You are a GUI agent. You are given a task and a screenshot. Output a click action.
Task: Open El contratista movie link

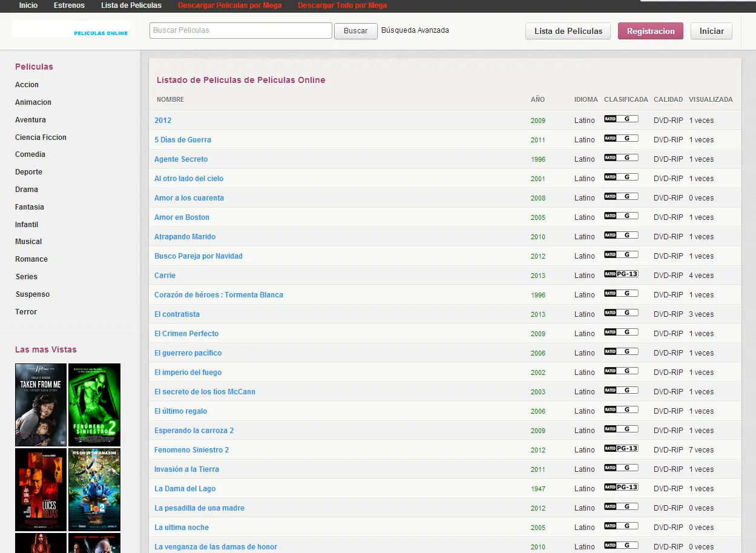(x=177, y=314)
